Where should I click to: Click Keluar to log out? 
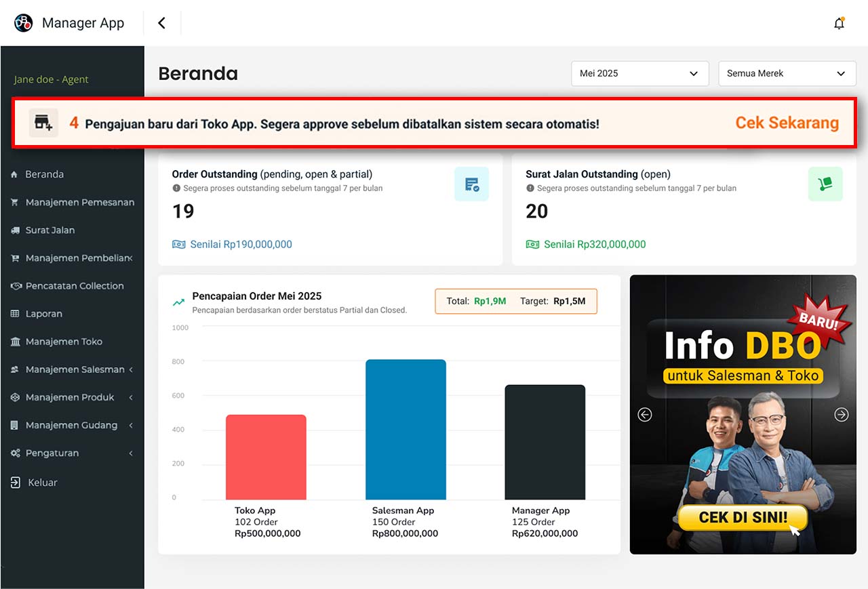pyautogui.click(x=42, y=483)
